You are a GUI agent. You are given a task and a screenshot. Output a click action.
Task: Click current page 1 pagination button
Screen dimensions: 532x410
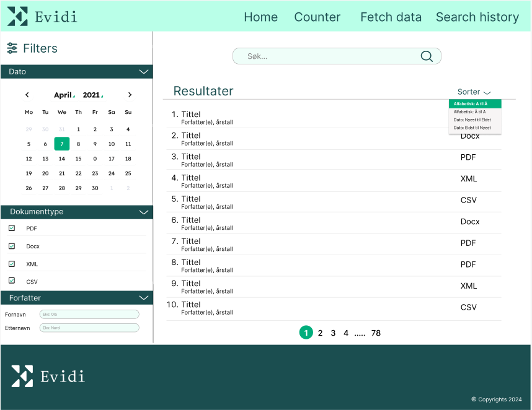pos(306,333)
